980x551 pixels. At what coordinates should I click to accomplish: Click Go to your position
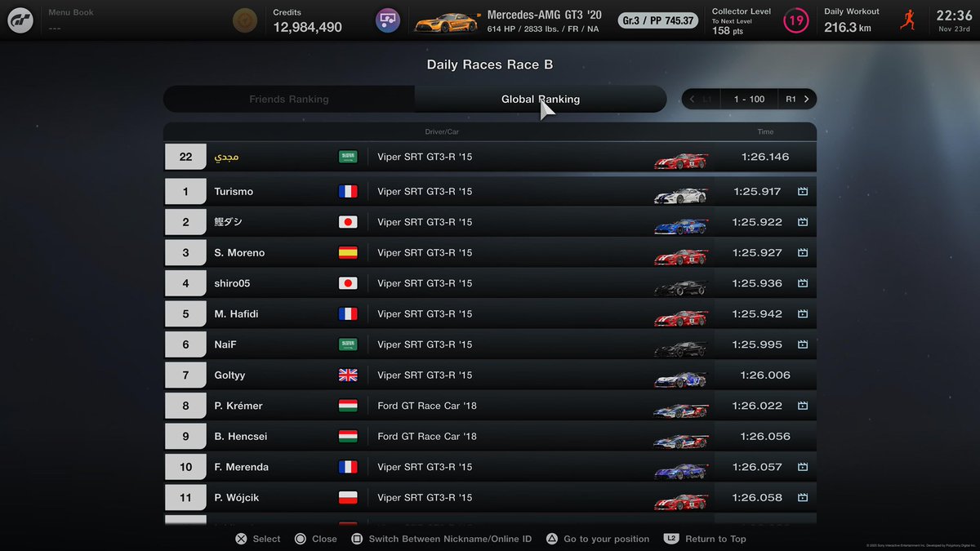click(597, 539)
